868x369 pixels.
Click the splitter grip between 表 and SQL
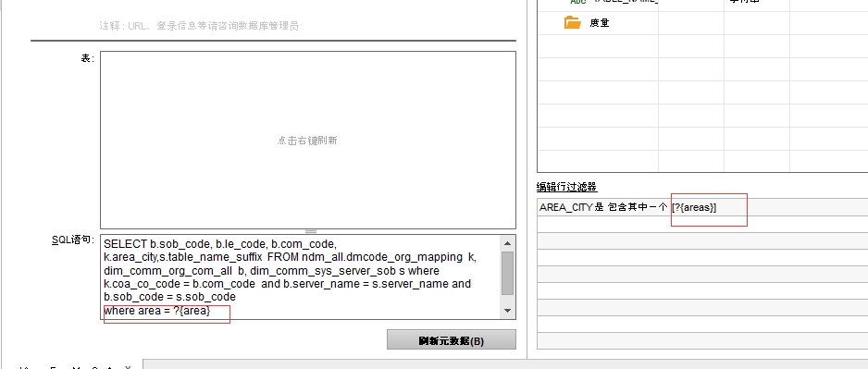pyautogui.click(x=311, y=231)
